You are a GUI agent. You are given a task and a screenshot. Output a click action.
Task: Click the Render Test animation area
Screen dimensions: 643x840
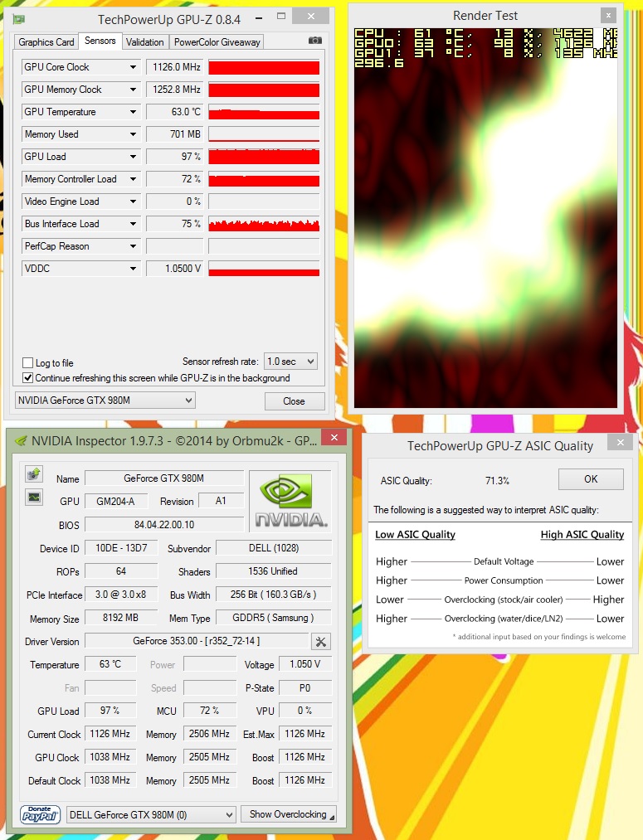click(485, 218)
